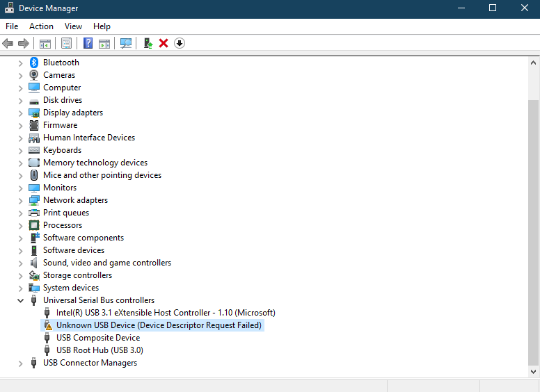Viewport: 540px width, 392px height.
Task: Click the Firmware chip icon
Action: tap(33, 125)
